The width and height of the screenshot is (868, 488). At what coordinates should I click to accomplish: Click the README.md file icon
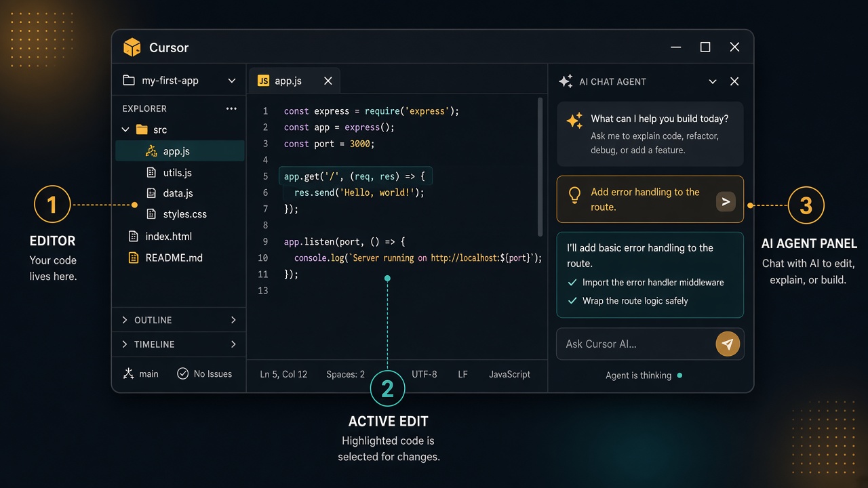134,258
